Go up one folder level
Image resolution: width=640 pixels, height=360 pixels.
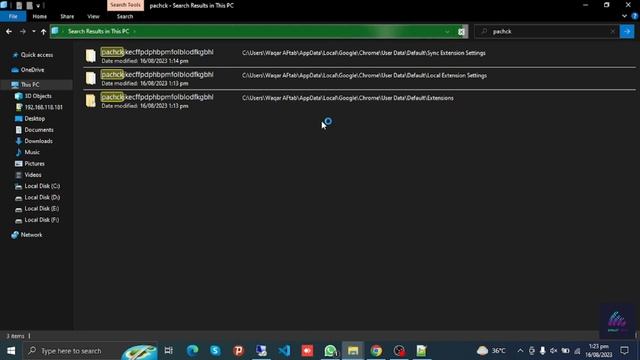click(x=43, y=31)
